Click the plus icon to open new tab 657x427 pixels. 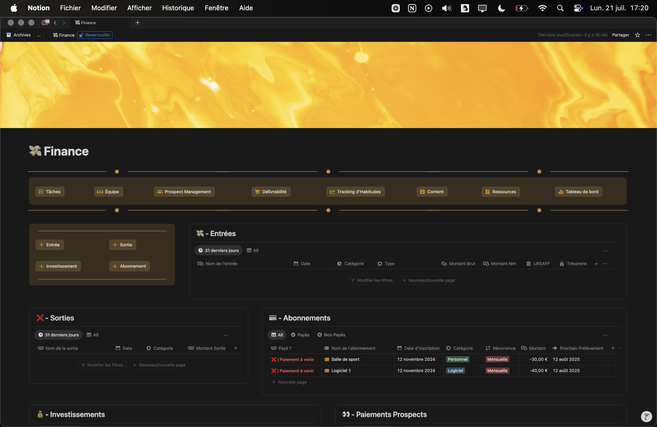137,22
